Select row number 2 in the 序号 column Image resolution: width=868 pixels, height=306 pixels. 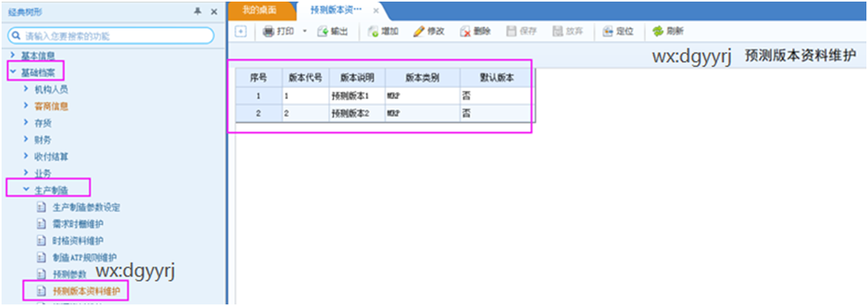coord(259,113)
